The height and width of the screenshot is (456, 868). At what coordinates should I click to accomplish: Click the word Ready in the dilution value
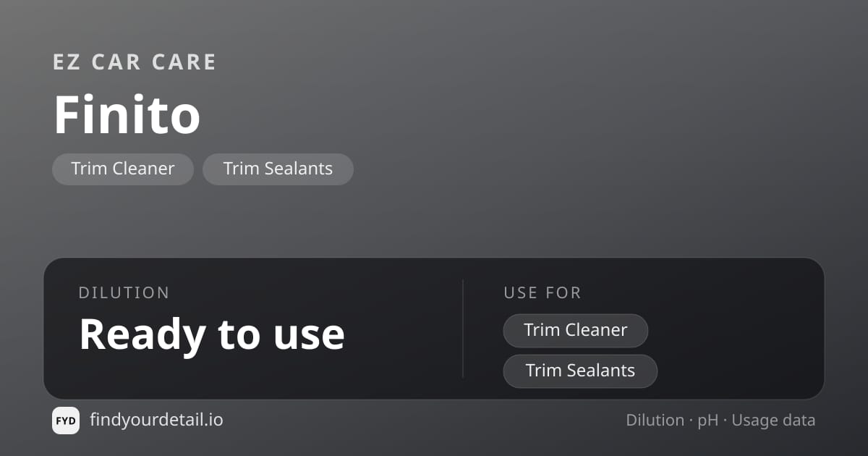tap(142, 335)
